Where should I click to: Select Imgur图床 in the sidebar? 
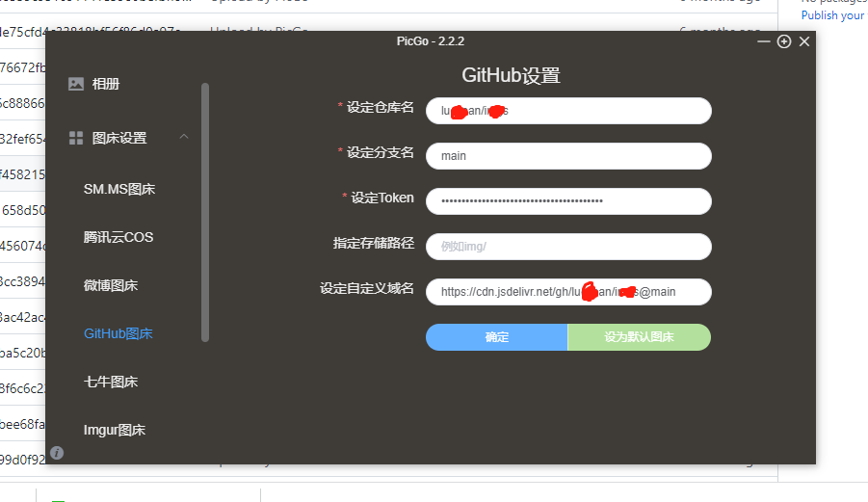pos(114,430)
